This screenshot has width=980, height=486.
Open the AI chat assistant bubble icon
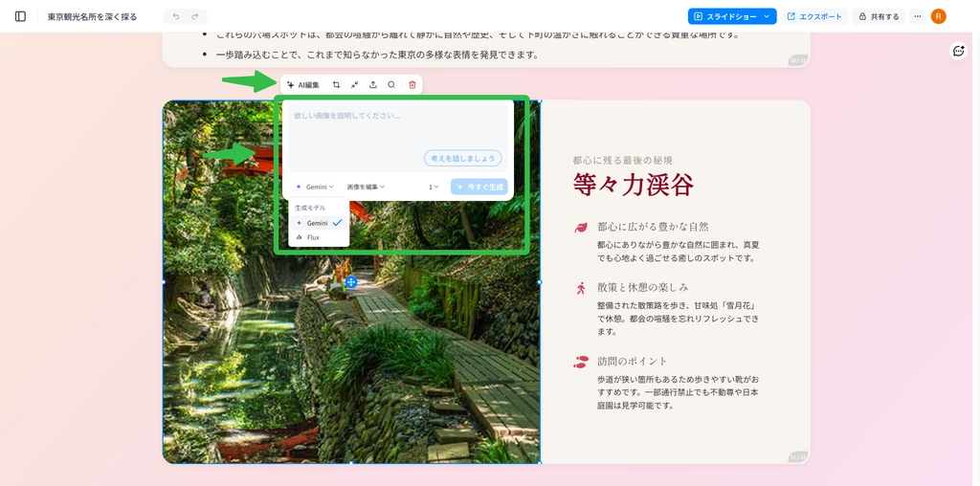(958, 51)
